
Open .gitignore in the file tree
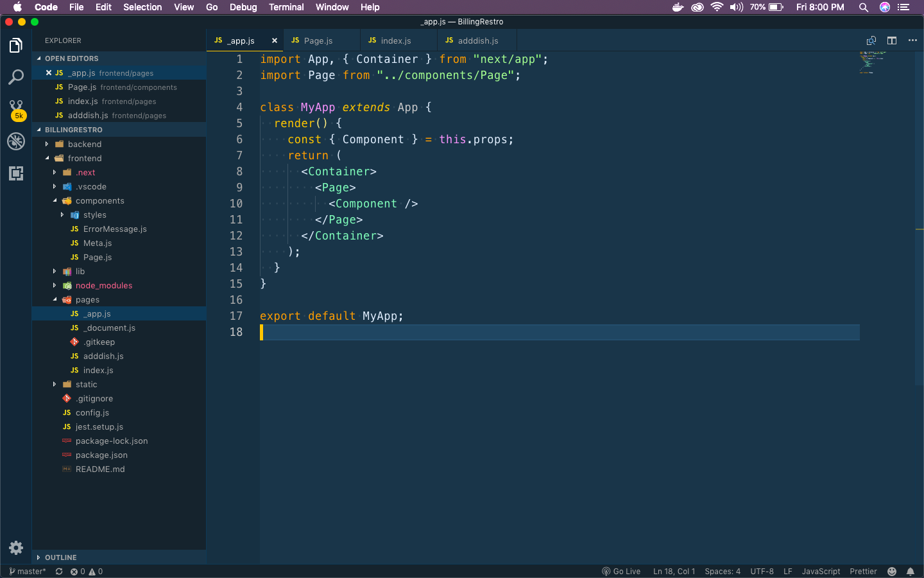pyautogui.click(x=119, y=399)
